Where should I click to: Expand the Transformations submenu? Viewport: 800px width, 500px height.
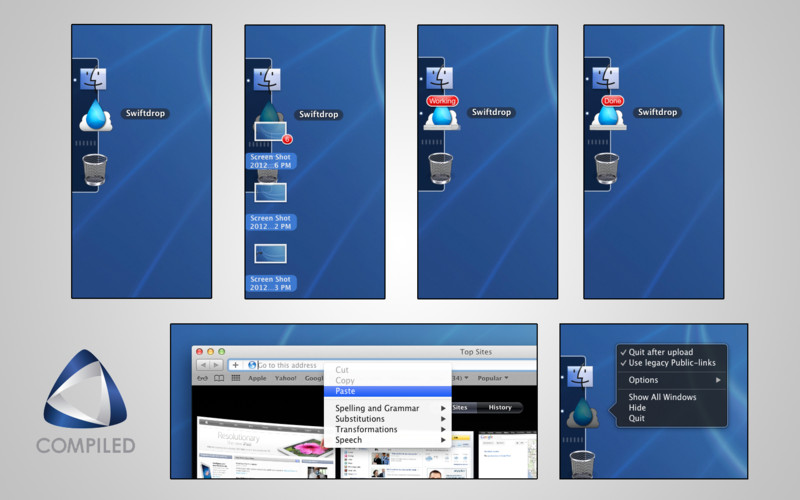[388, 430]
